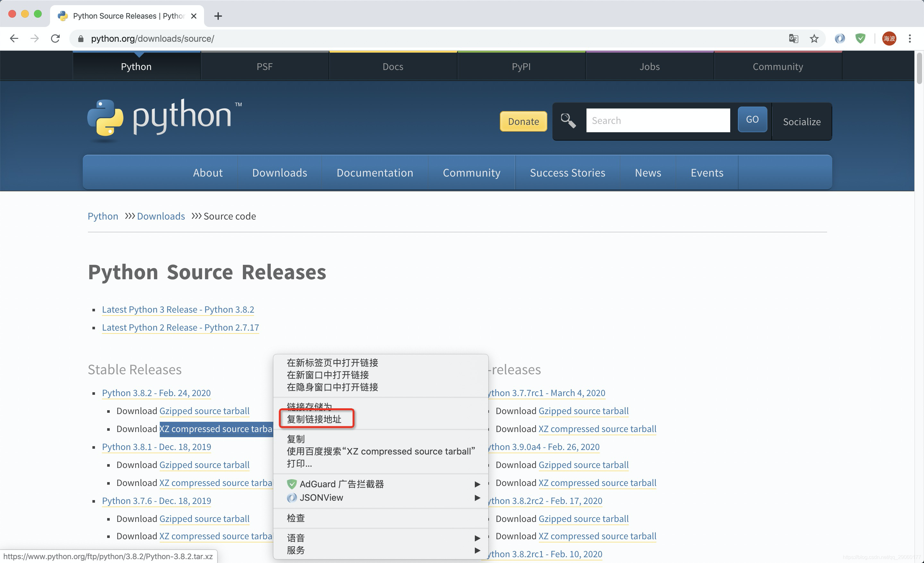Screen dimensions: 924x563
Task: Open the Python 3.7.6 - Dec. 18, 2019 link
Action: coord(156,501)
